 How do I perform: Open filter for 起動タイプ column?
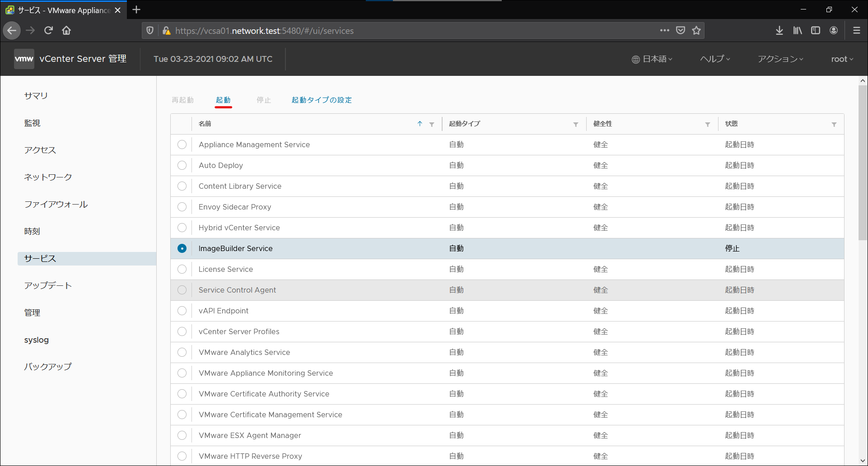(576, 124)
